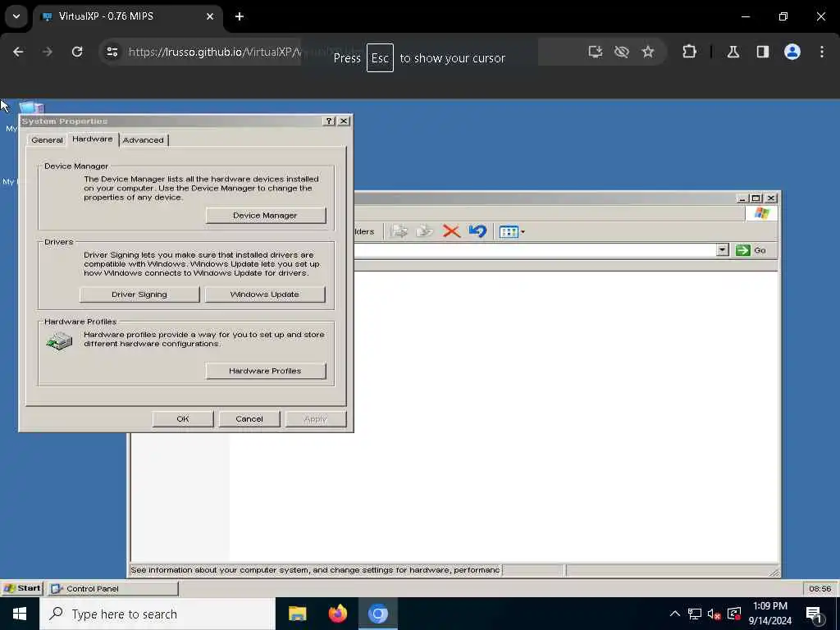840x630 pixels.
Task: Click the Windows flag logo in Control Panel
Action: pyautogui.click(x=761, y=213)
